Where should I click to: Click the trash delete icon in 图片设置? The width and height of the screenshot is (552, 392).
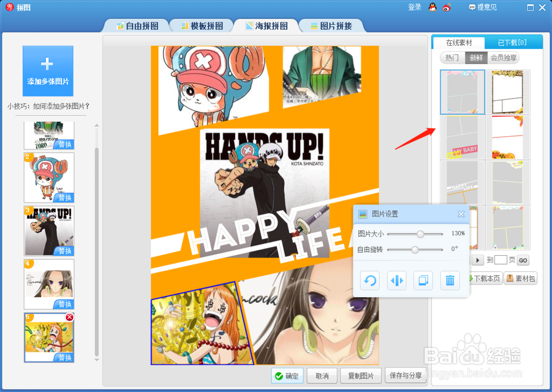pyautogui.click(x=450, y=280)
